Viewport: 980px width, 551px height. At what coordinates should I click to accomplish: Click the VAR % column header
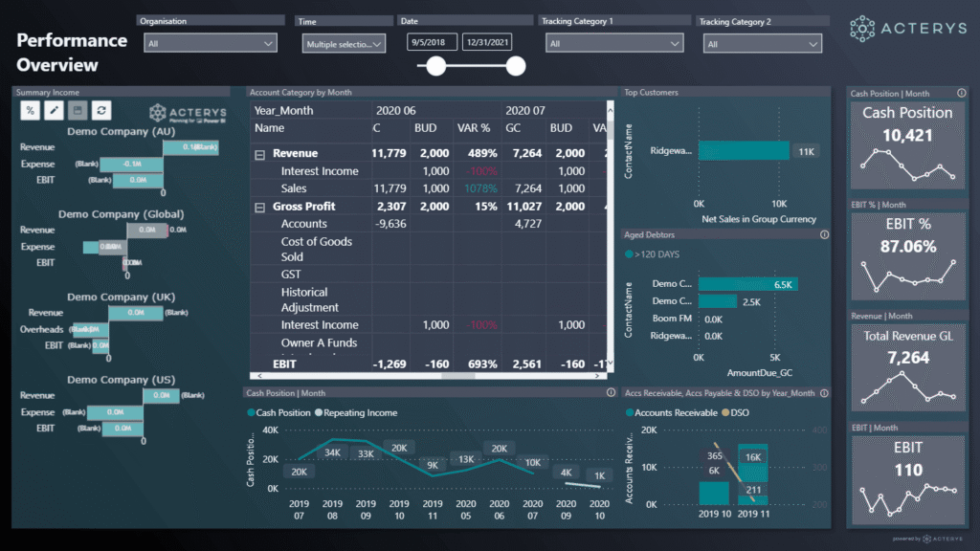[x=474, y=128]
